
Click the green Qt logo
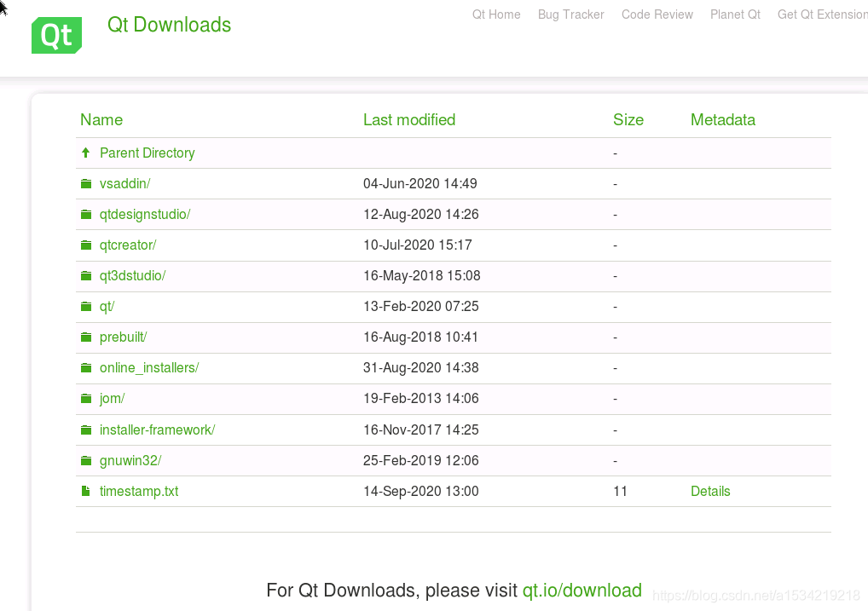tap(56, 36)
